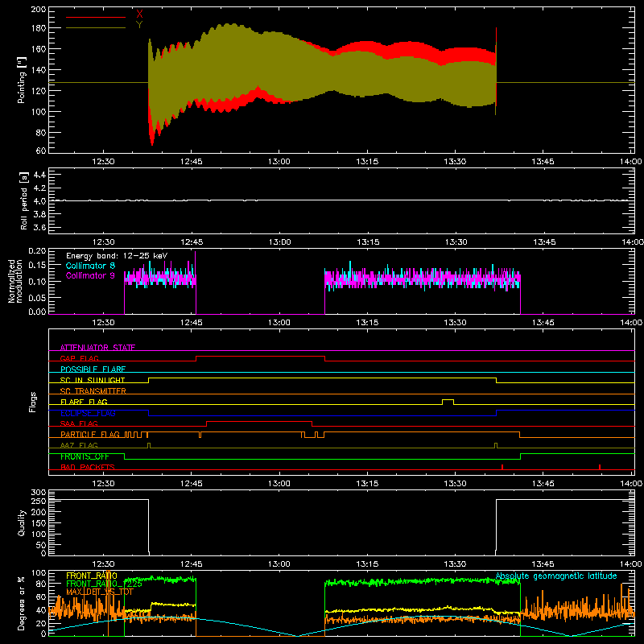Select the SAA_FLAG label

coord(79,423)
